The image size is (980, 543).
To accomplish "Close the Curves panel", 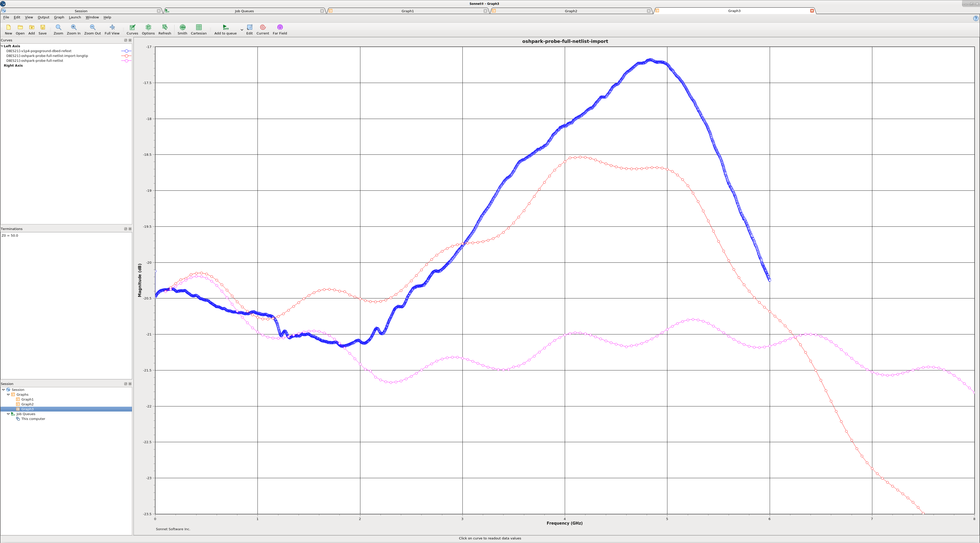I will [130, 40].
